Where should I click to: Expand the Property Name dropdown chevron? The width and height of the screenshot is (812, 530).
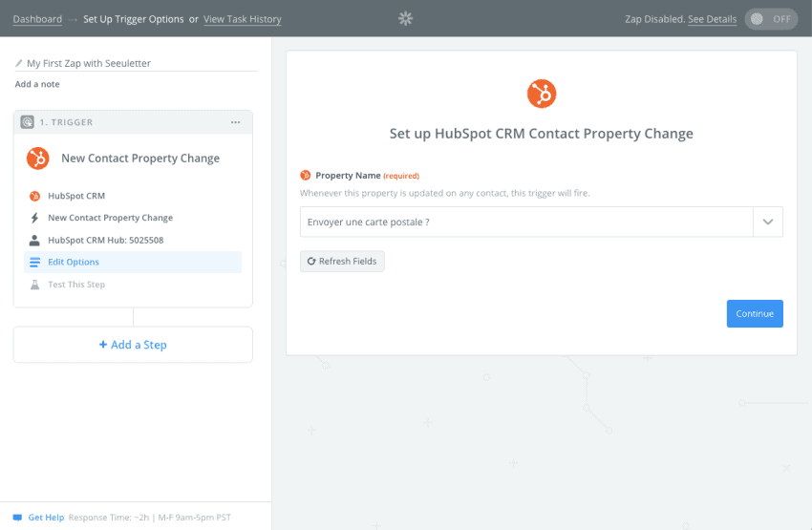point(768,223)
